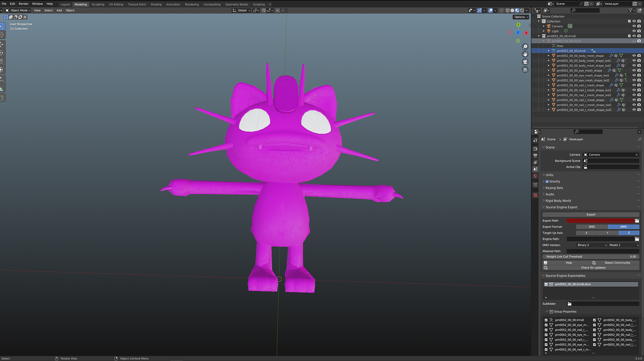Adjust the Weight Link Cull Threshold slider
The image size is (644, 361).
(x=591, y=257)
